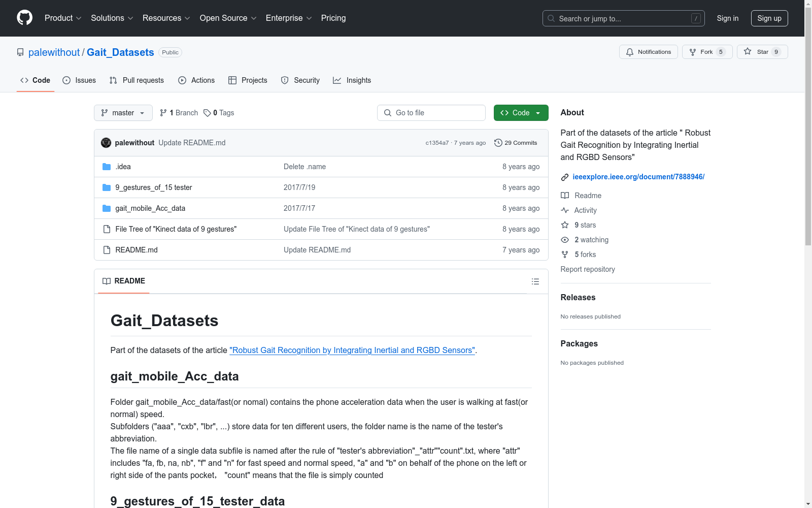
Task: Click the page vertical scrollbar
Action: (808, 152)
